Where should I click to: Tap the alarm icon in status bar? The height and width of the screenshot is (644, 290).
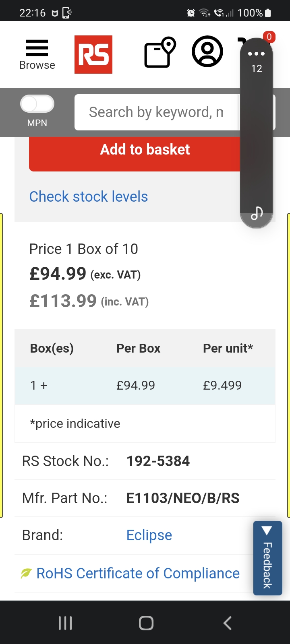[x=191, y=13]
